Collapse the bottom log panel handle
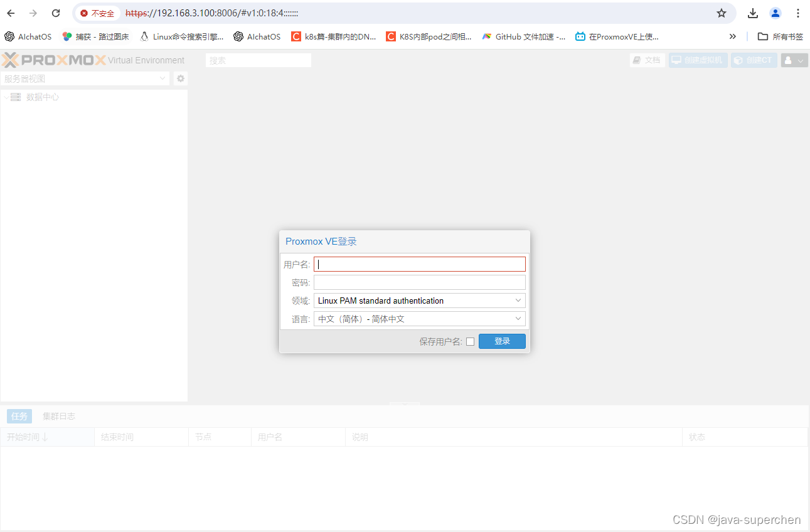The image size is (810, 532). tap(405, 404)
